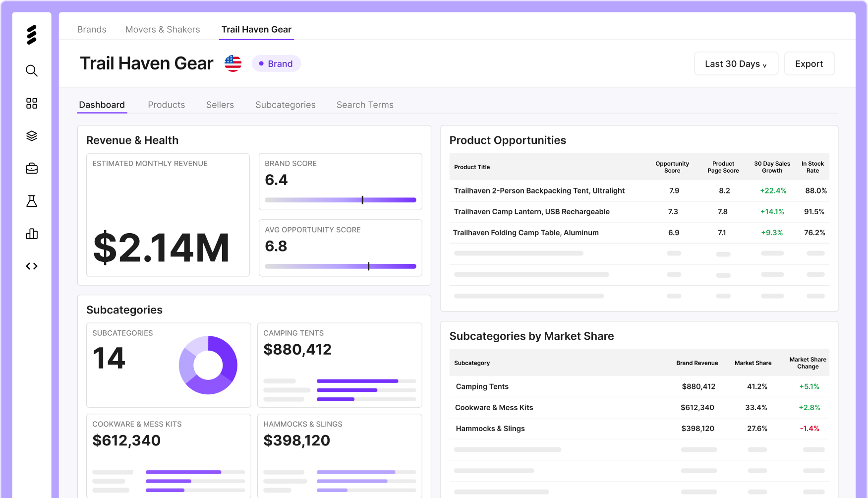The width and height of the screenshot is (868, 498).
Task: Click the Export button
Action: click(x=810, y=63)
